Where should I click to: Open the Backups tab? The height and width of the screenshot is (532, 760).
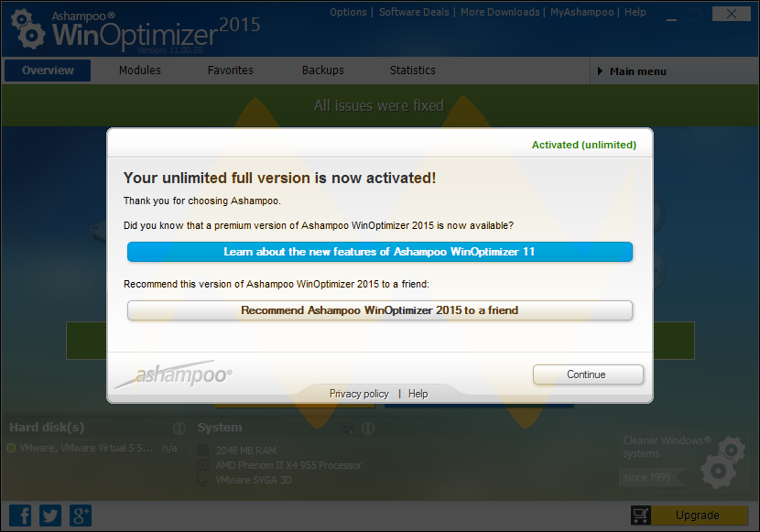coord(323,71)
